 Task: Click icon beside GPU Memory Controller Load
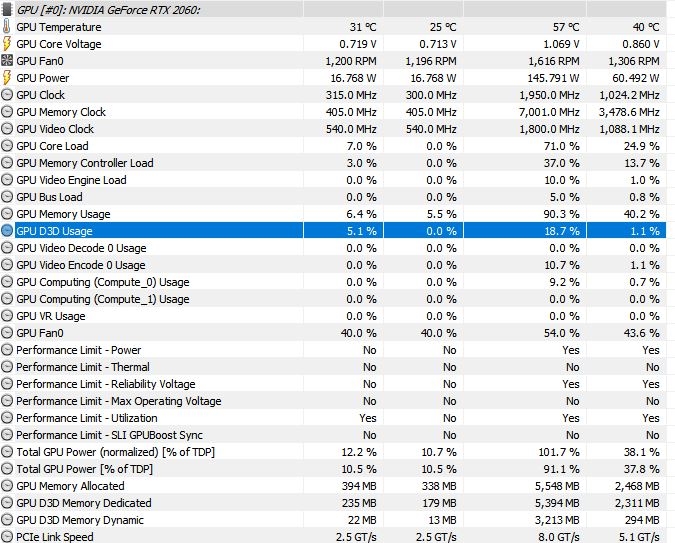click(x=7, y=163)
